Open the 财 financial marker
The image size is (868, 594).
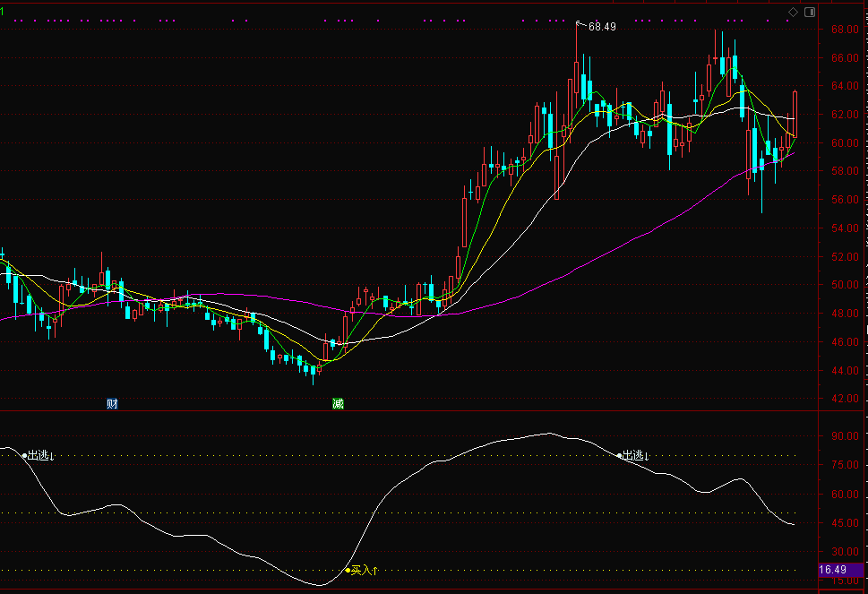(112, 403)
